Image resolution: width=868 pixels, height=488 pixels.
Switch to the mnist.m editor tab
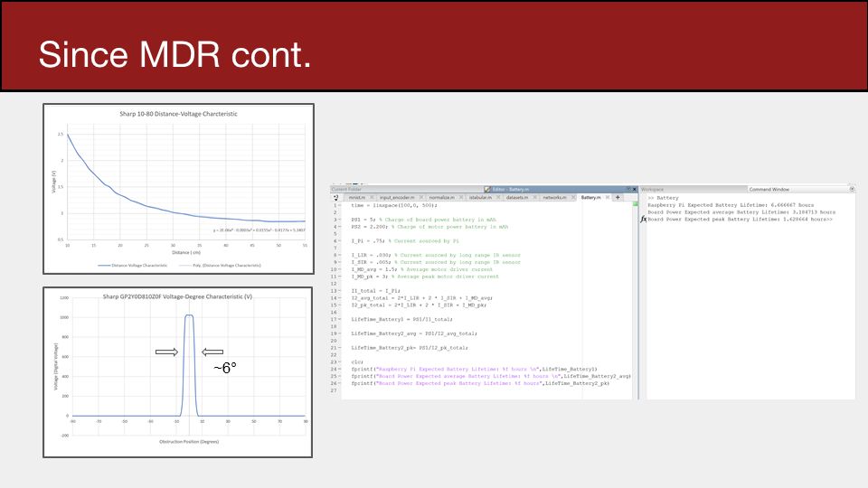[x=356, y=198]
